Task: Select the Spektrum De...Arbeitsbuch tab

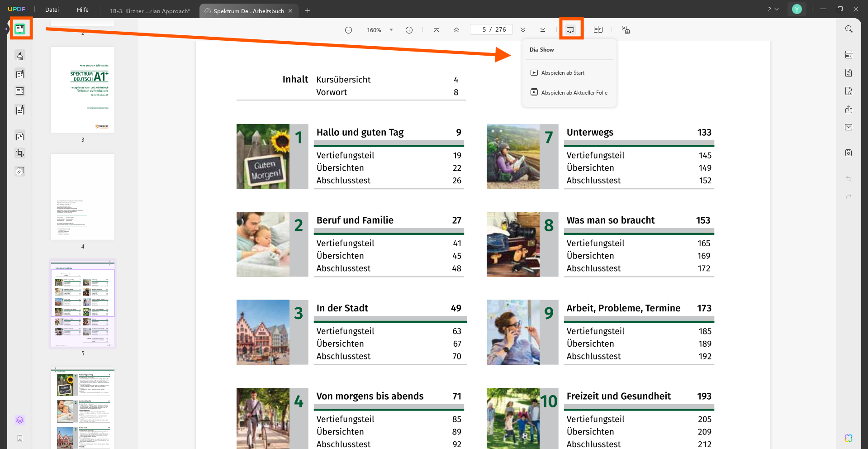Action: pos(249,11)
